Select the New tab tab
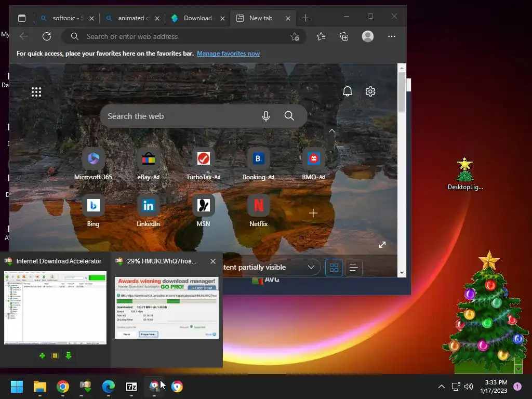The width and height of the screenshot is (532, 399). 263,18
